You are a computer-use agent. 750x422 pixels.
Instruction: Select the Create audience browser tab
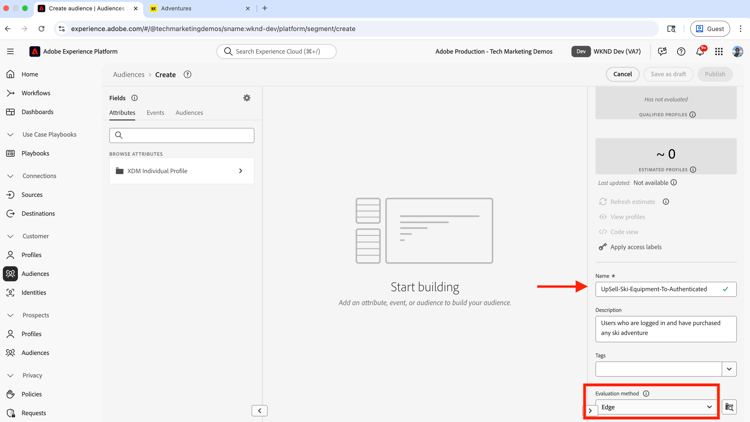pos(88,8)
